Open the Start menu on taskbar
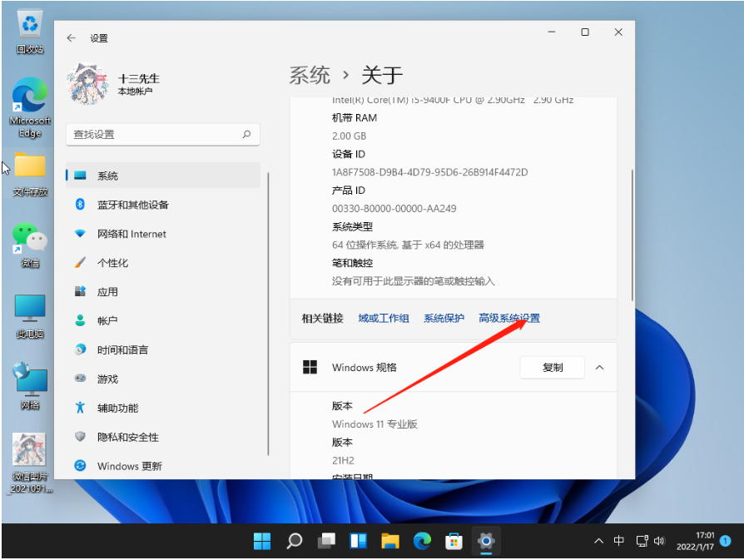 click(262, 541)
